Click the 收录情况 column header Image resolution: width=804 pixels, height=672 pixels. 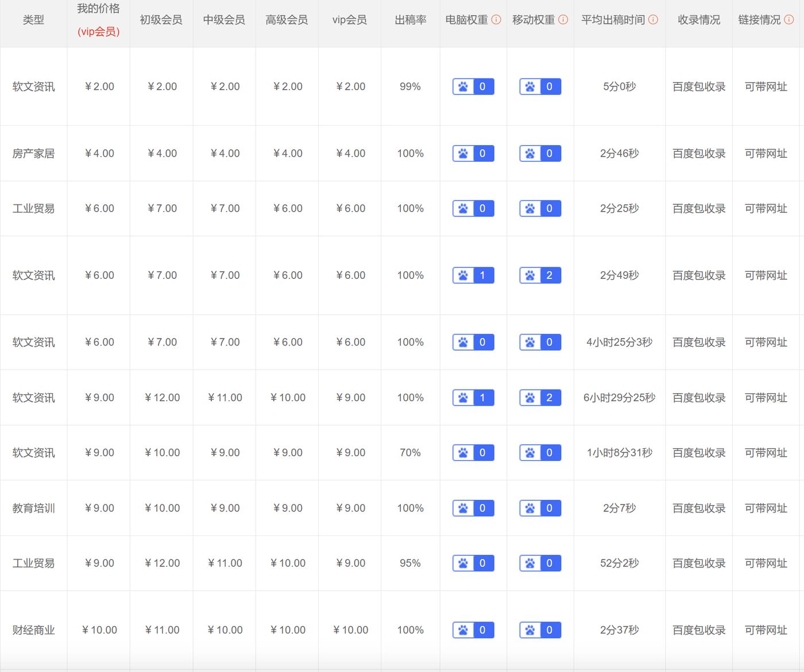tap(699, 20)
